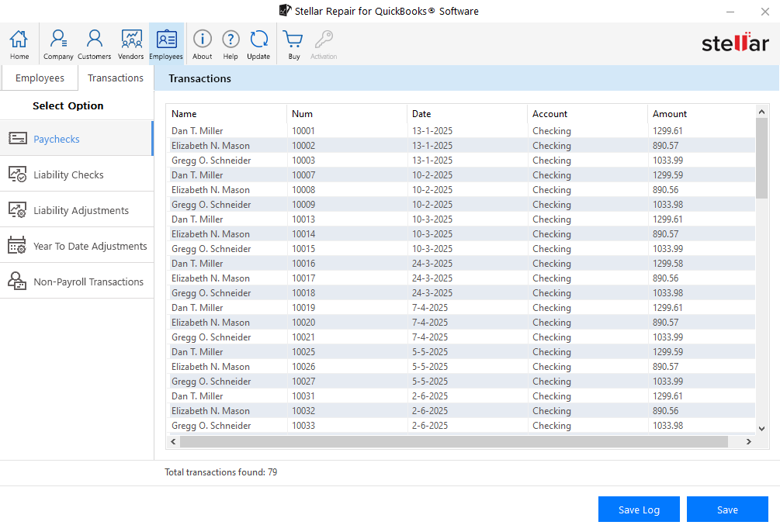The width and height of the screenshot is (780, 532).
Task: Click the date in row 10026
Action: coord(430,367)
